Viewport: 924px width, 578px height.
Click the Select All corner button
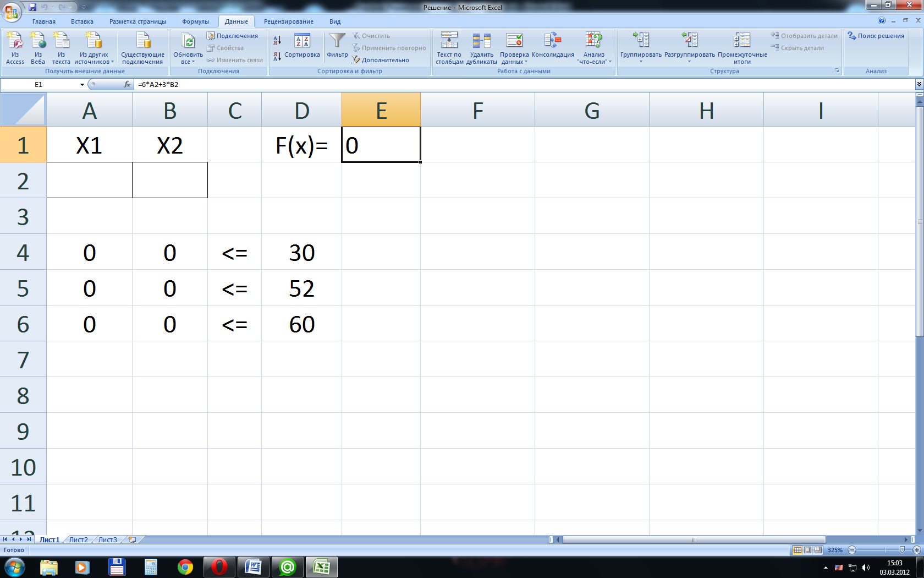click(23, 110)
